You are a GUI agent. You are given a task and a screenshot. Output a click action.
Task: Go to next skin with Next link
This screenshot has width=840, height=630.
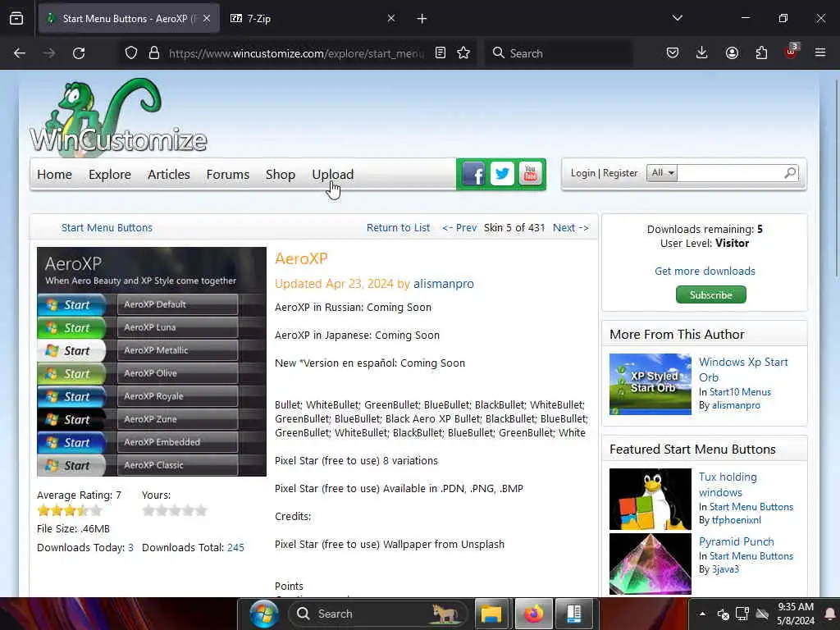tap(571, 228)
